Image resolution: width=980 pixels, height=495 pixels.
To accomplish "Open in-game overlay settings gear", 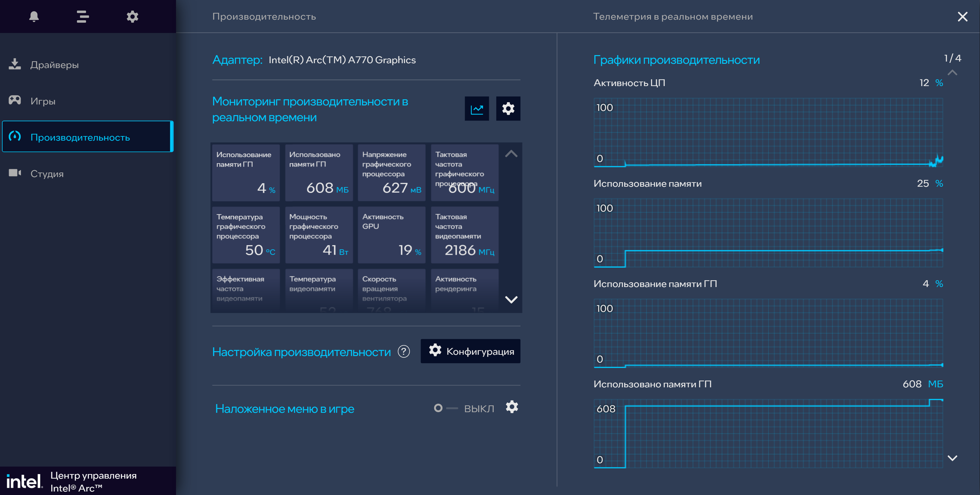I will tap(512, 407).
